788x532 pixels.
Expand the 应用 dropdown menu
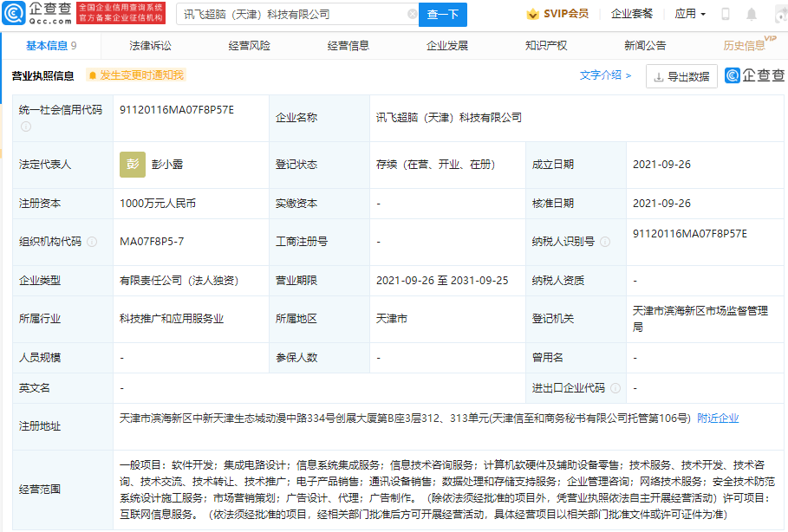coord(690,14)
